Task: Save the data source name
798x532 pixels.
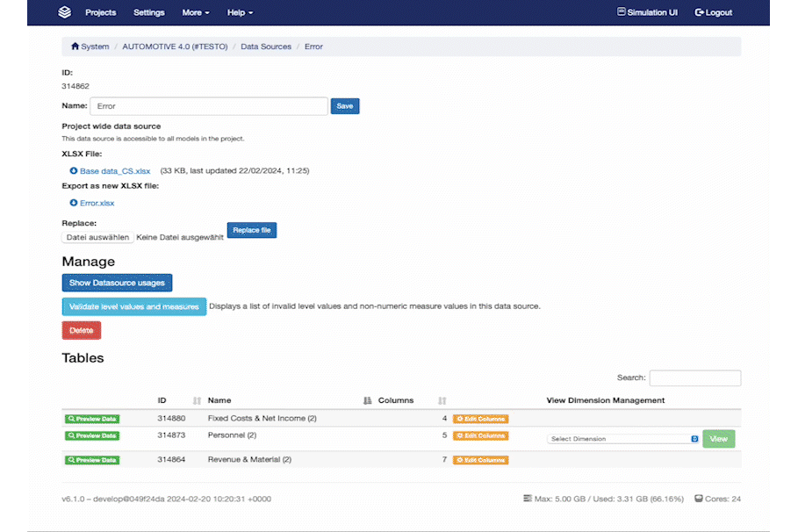Action: pos(345,106)
